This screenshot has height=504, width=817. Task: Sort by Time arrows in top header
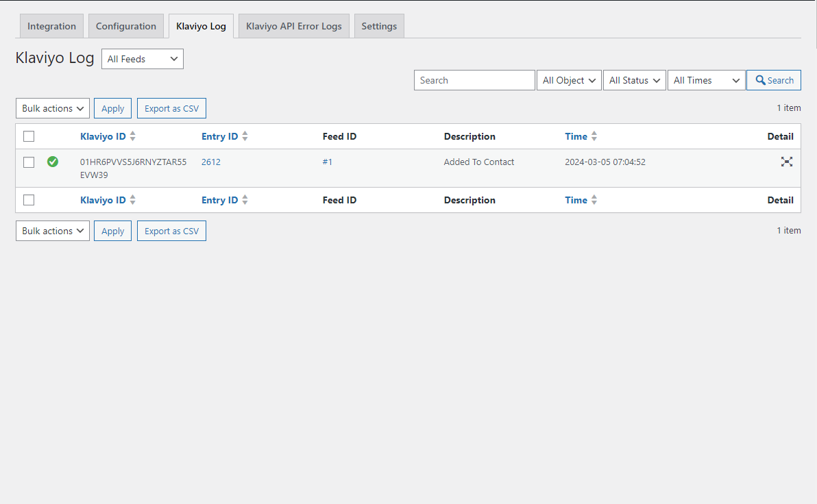tap(594, 136)
